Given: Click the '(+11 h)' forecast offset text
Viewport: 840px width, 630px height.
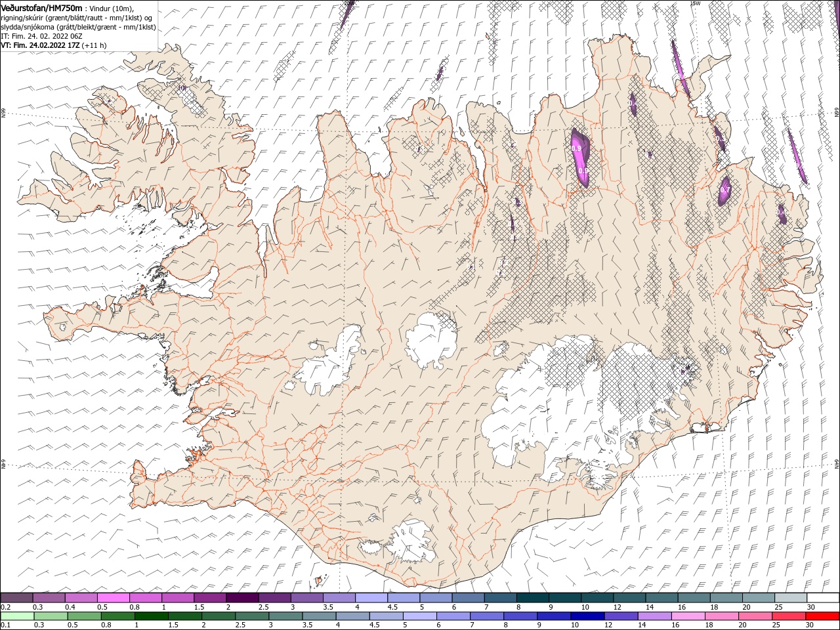Looking at the screenshot, I should coord(94,45).
